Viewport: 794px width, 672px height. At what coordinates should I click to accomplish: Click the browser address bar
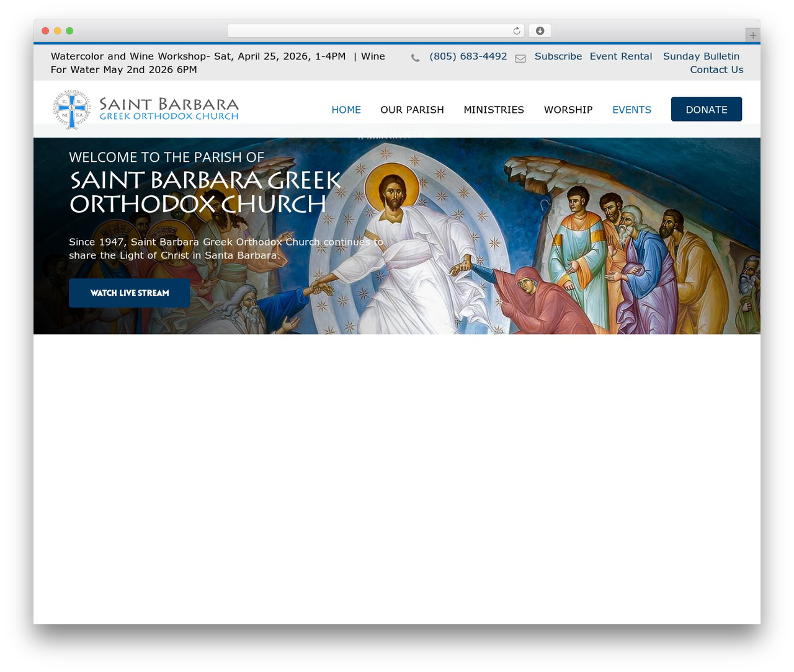pos(375,31)
